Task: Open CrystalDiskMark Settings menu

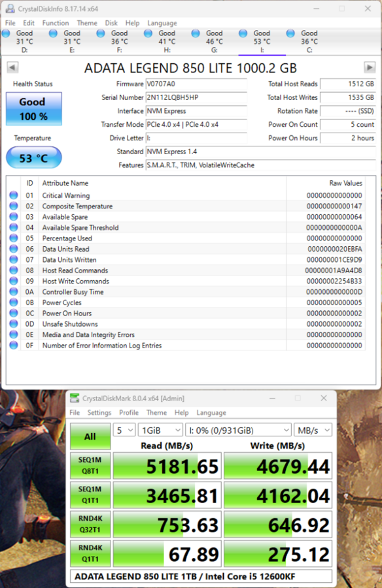Action: tap(99, 412)
